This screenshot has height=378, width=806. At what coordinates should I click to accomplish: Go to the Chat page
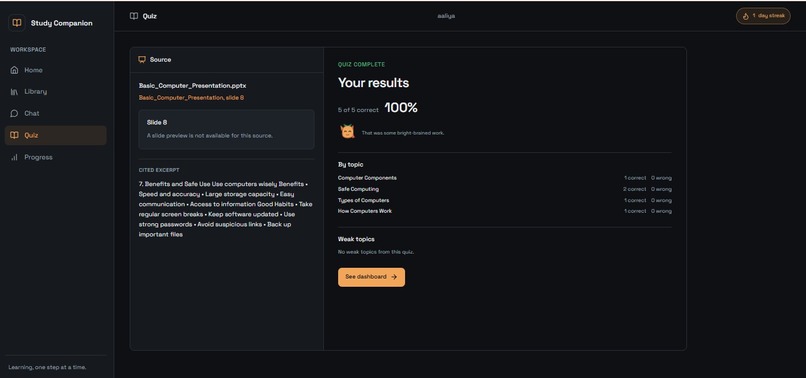56,113
